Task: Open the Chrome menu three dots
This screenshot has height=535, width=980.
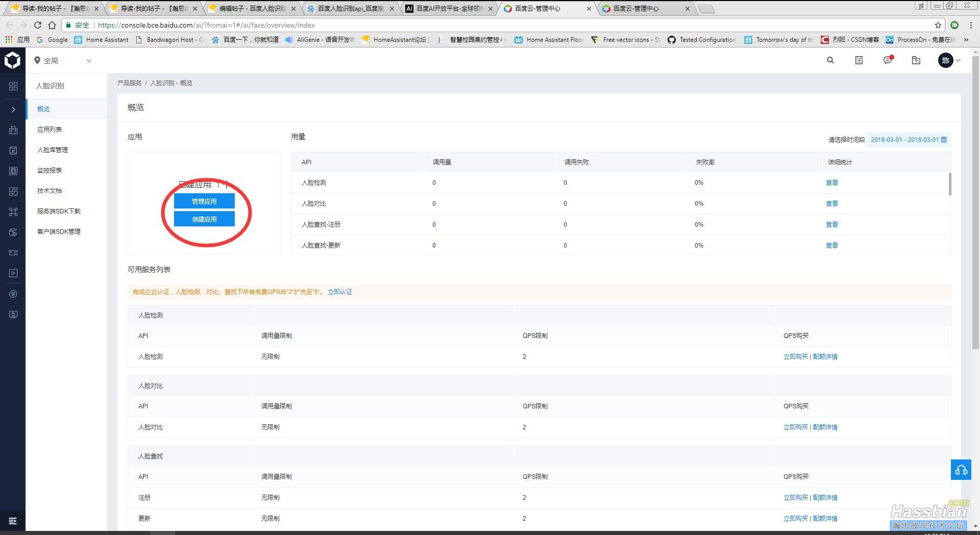Action: point(971,25)
